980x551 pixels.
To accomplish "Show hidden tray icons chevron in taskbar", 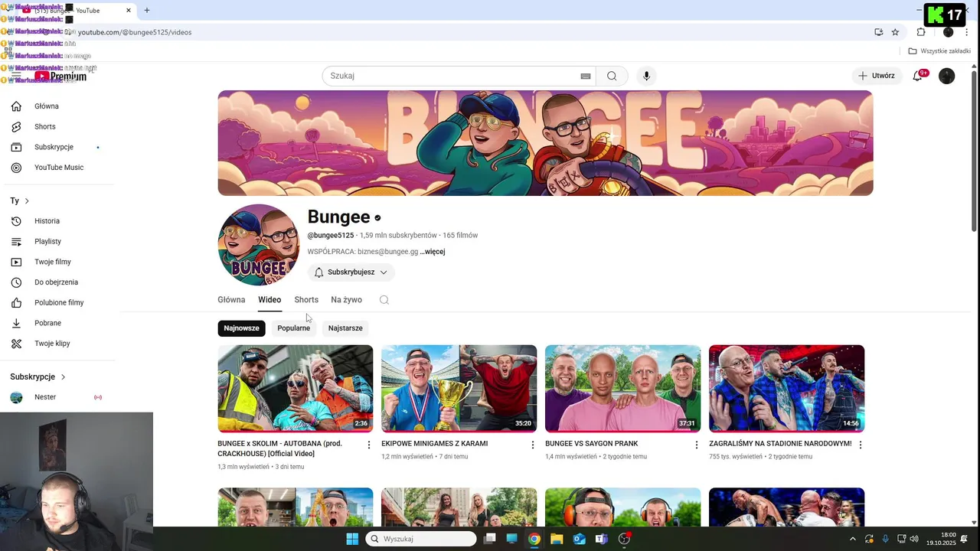I will (x=853, y=539).
